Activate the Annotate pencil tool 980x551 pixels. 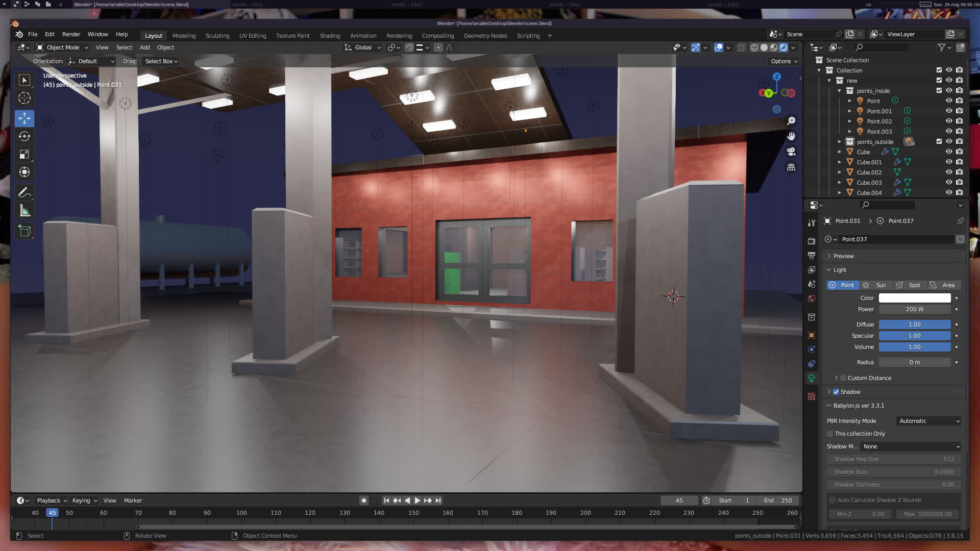click(24, 193)
